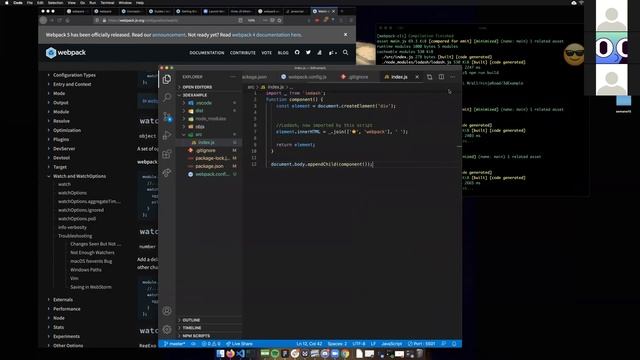Screen dimensions: 640x360
Task: Open the Source Control view in VS Code
Action: coord(167,117)
